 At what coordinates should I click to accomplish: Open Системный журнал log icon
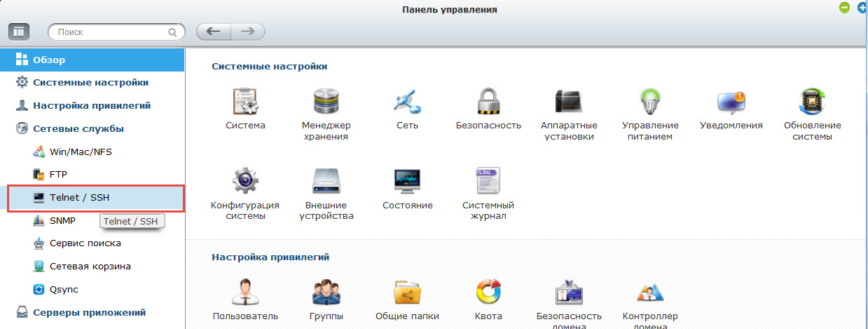488,182
